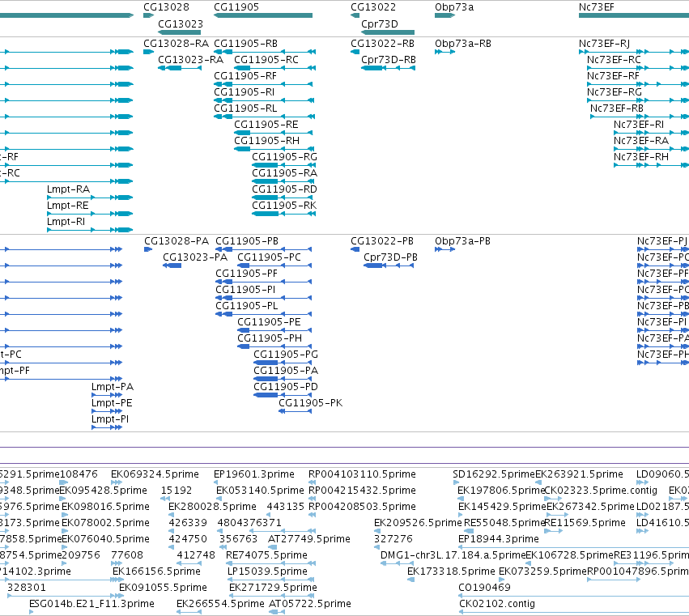Click transcript Obp73a-RB
Viewport: 689px width, 616px height.
(x=462, y=44)
